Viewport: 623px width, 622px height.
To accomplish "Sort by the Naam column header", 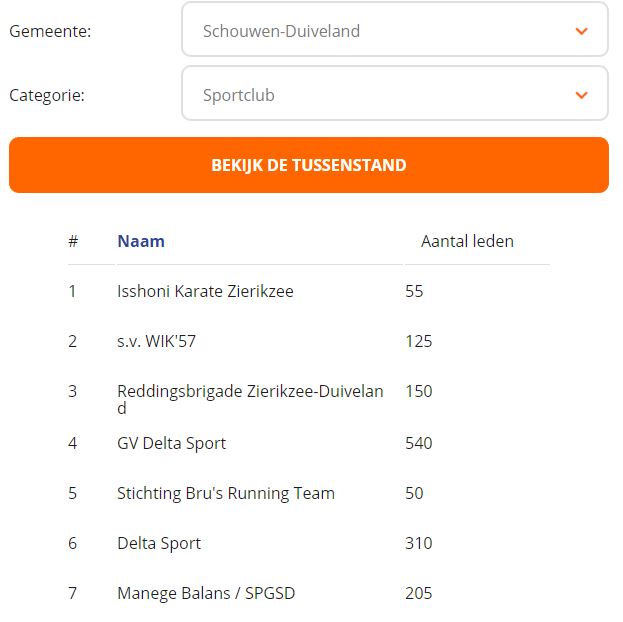I will tap(141, 241).
